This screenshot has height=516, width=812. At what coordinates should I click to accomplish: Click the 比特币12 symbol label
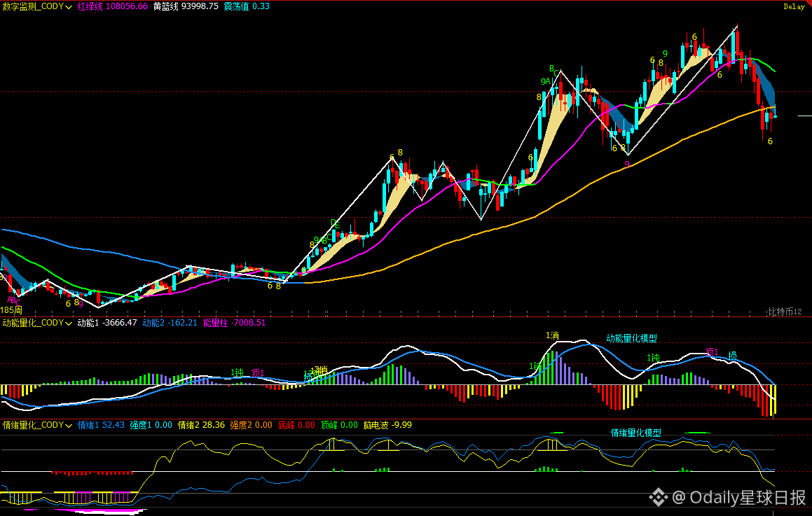pyautogui.click(x=785, y=312)
